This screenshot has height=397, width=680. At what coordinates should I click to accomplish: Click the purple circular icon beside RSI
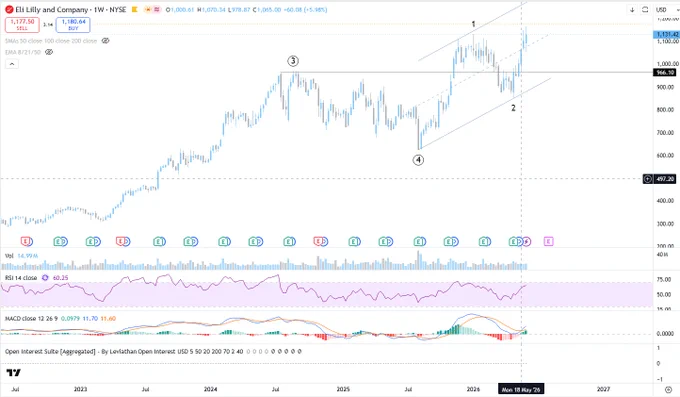(45, 278)
